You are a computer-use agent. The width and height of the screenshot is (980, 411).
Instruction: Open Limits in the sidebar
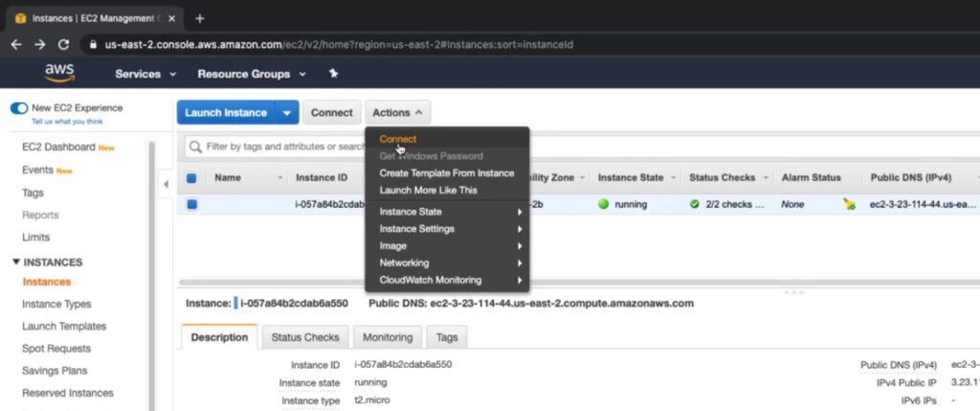pyautogui.click(x=35, y=237)
